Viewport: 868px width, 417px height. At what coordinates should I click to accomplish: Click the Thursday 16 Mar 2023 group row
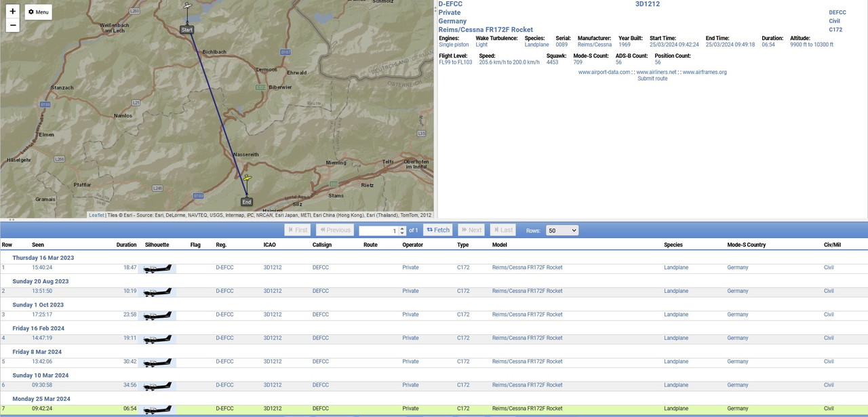(434, 258)
